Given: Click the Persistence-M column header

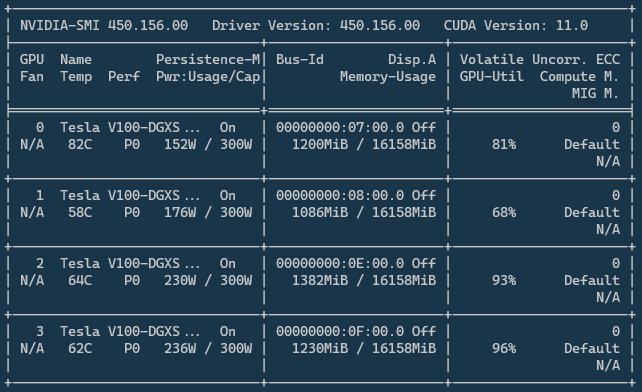Looking at the screenshot, I should point(208,59).
